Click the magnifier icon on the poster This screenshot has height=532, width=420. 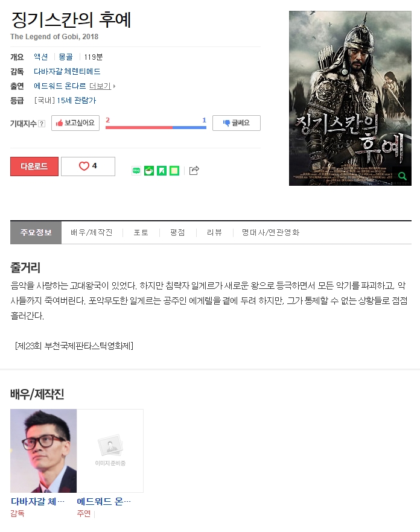pyautogui.click(x=402, y=176)
